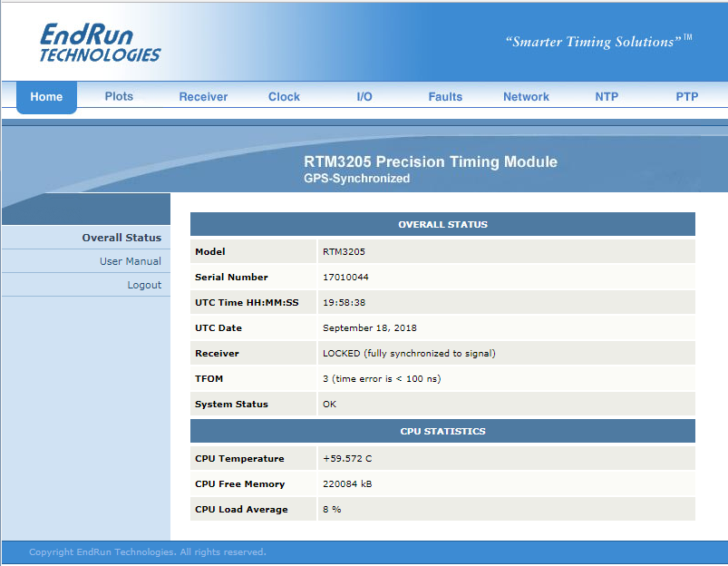This screenshot has width=728, height=566.
Task: Select the RTM3205 model value
Action: pyautogui.click(x=344, y=251)
